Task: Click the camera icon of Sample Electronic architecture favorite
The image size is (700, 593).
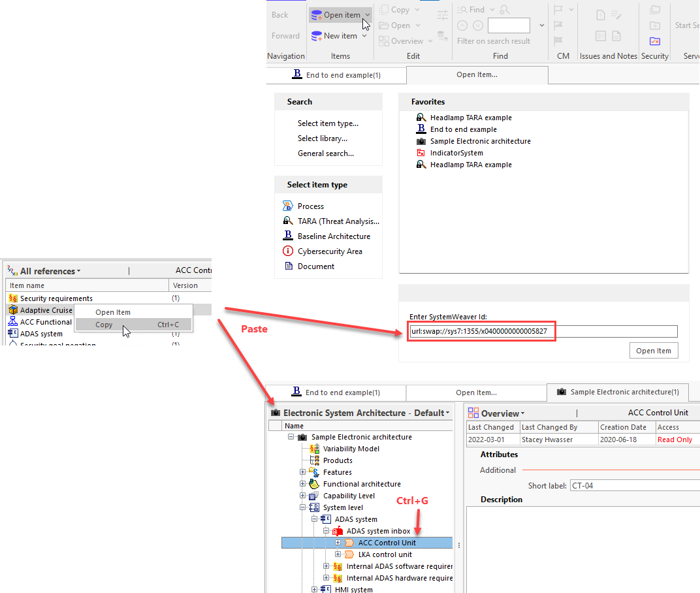Action: click(421, 141)
